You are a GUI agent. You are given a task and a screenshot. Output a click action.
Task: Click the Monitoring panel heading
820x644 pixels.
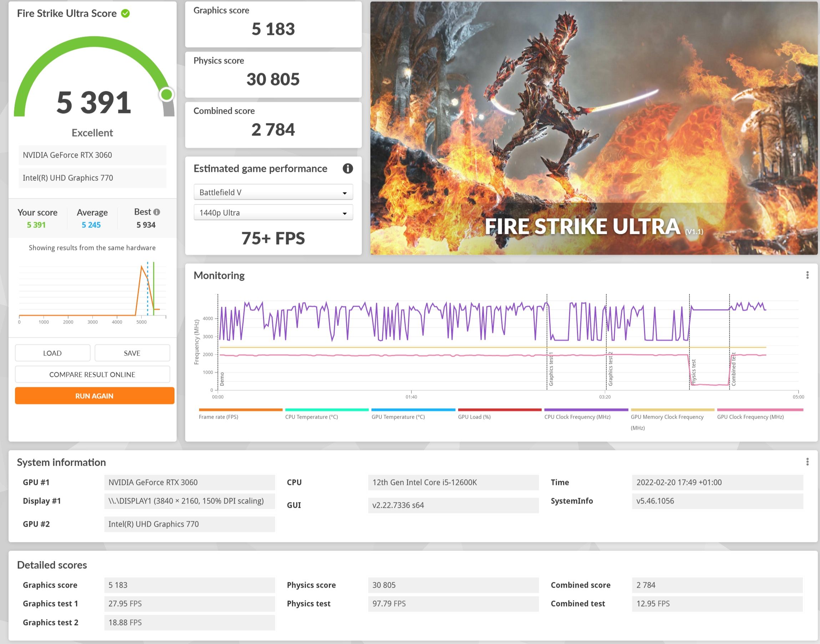click(x=219, y=276)
